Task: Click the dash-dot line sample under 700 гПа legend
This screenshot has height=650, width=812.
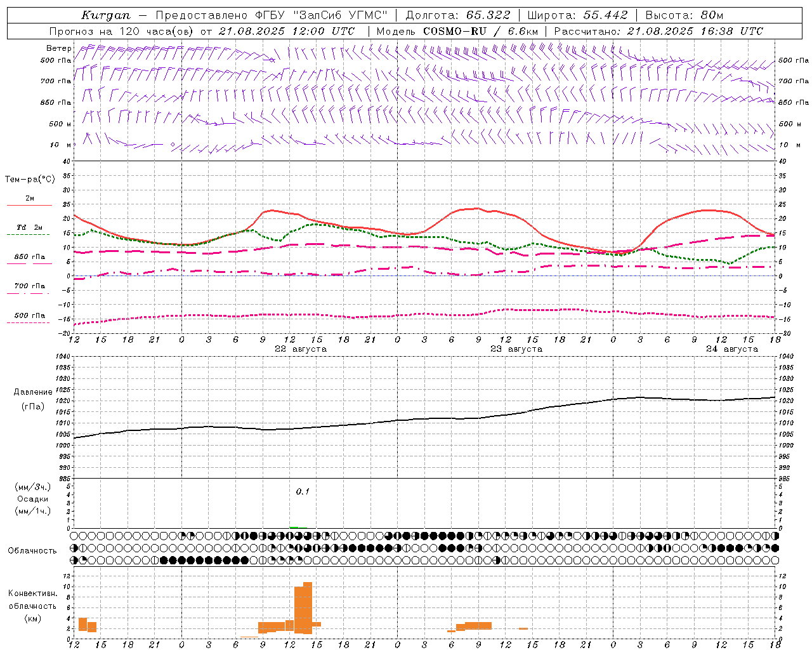Action: pyautogui.click(x=28, y=293)
